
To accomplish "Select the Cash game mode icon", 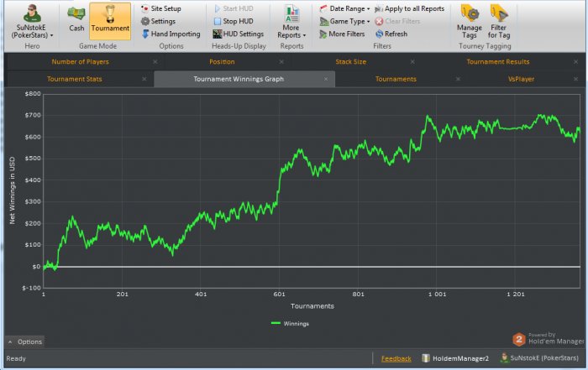I will point(76,19).
